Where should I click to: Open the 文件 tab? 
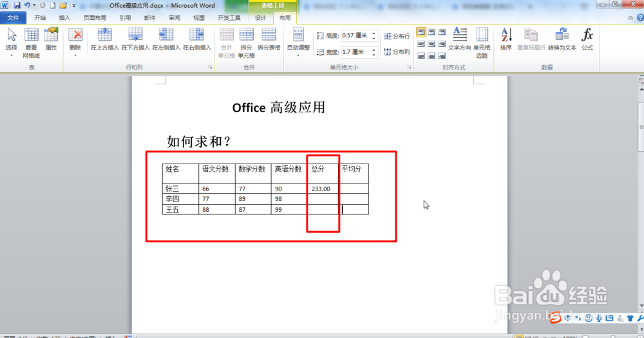click(13, 17)
